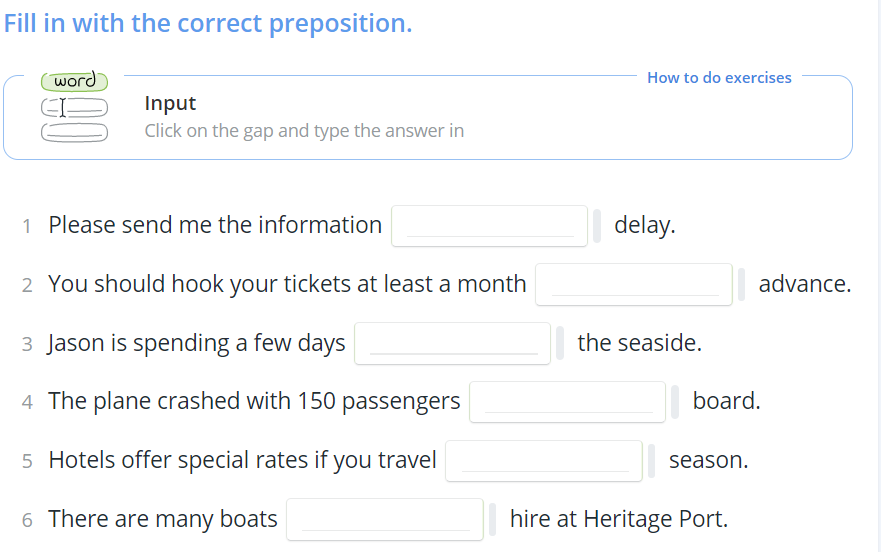Click the gap before the word board
Image resolution: width=881 pixels, height=552 pixels.
point(567,402)
